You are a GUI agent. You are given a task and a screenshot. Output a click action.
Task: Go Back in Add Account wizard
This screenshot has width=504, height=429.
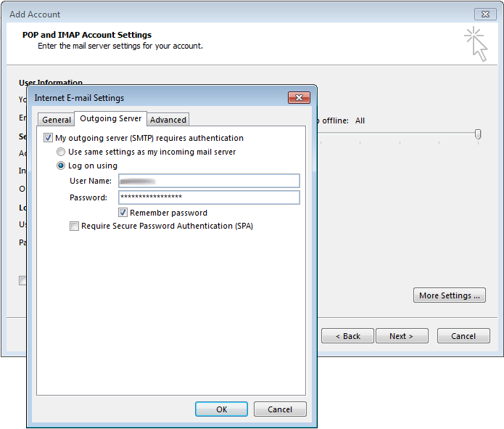click(x=347, y=336)
